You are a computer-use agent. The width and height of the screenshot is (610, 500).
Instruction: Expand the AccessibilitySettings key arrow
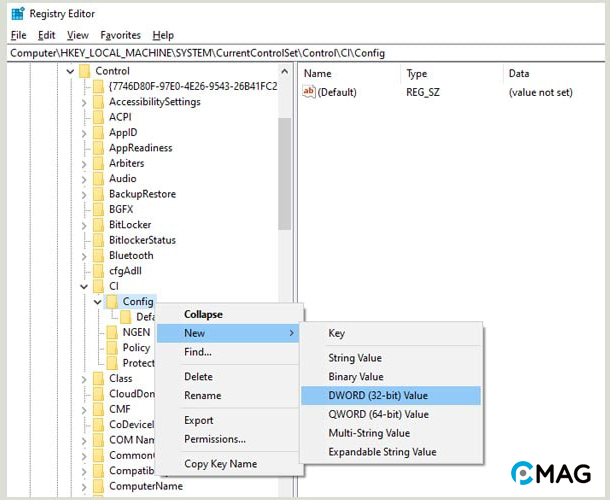[x=84, y=102]
